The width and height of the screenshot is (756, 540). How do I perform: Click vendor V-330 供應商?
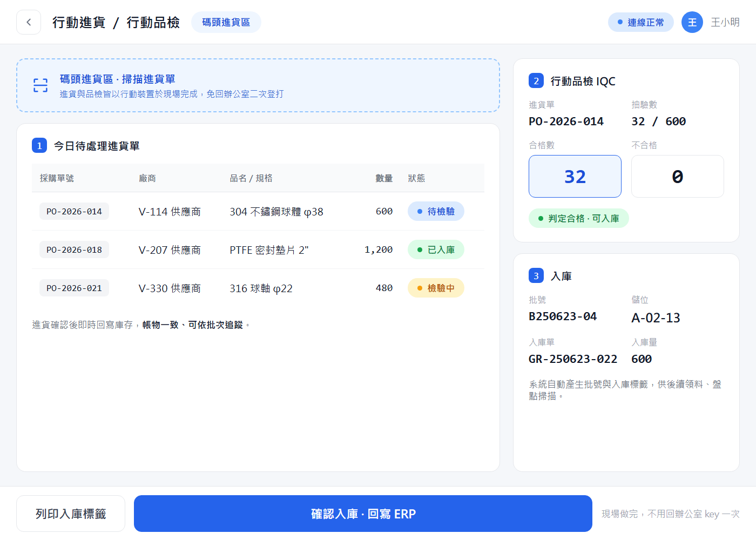pyautogui.click(x=170, y=288)
